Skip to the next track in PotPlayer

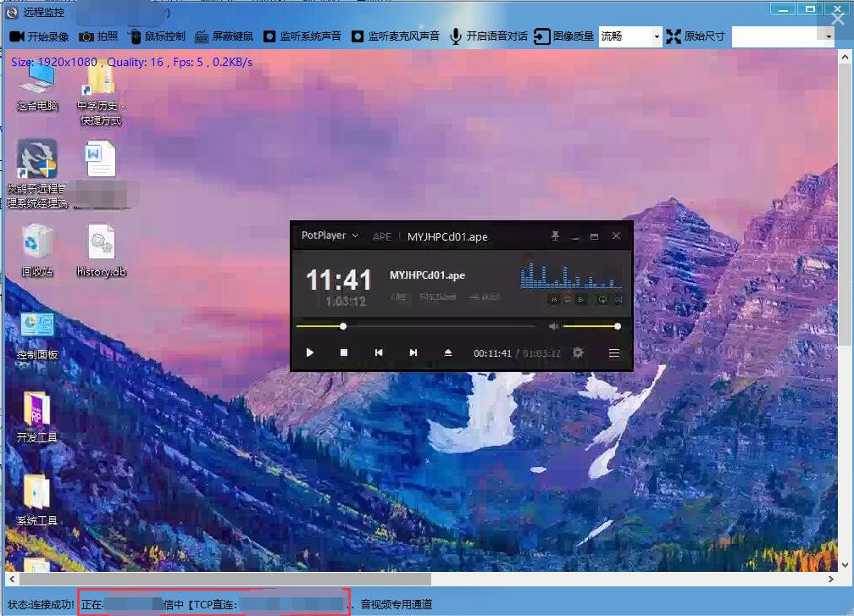413,352
